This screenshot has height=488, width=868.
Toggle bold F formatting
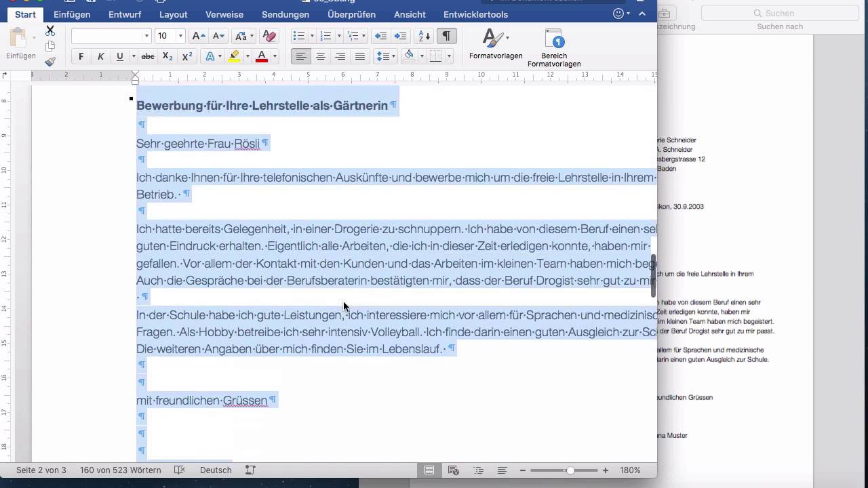click(x=81, y=57)
